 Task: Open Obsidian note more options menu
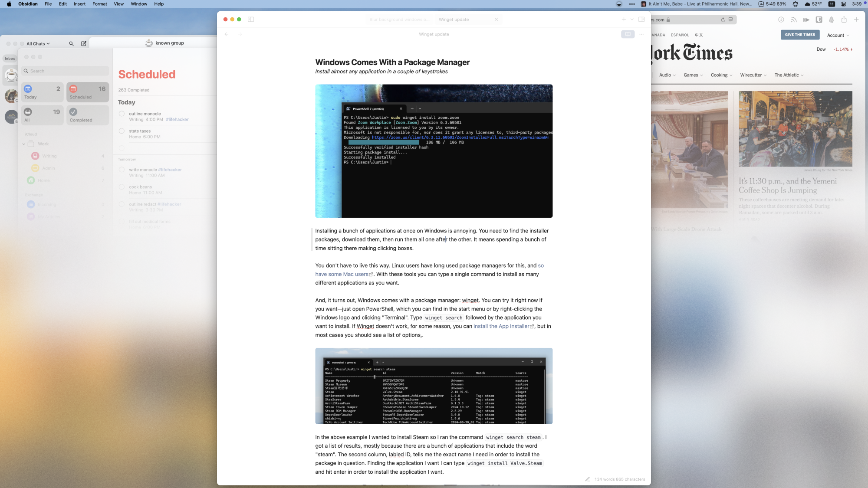[641, 34]
